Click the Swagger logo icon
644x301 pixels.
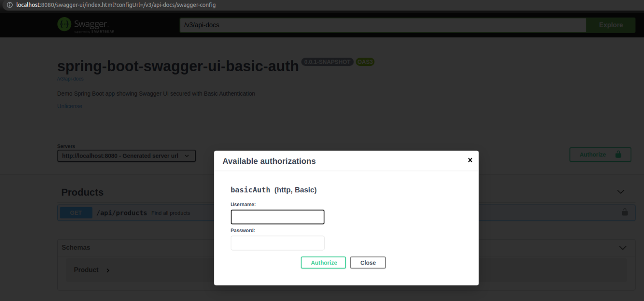[64, 24]
